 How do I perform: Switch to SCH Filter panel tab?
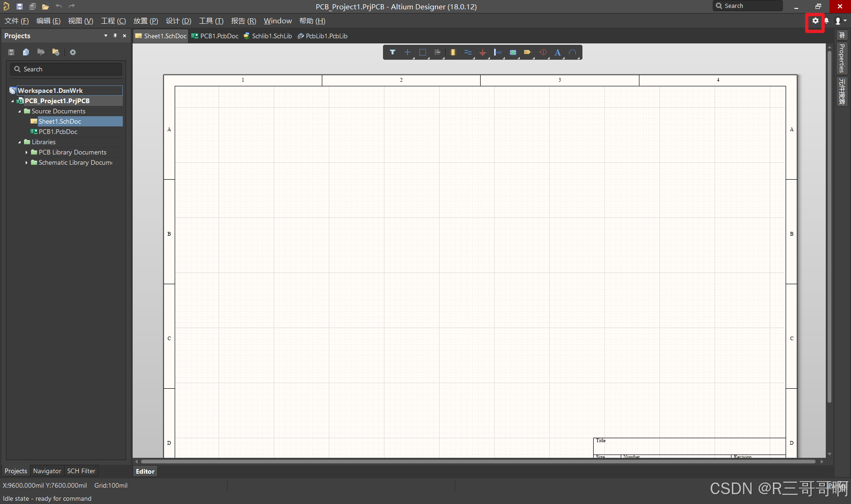[x=81, y=471]
